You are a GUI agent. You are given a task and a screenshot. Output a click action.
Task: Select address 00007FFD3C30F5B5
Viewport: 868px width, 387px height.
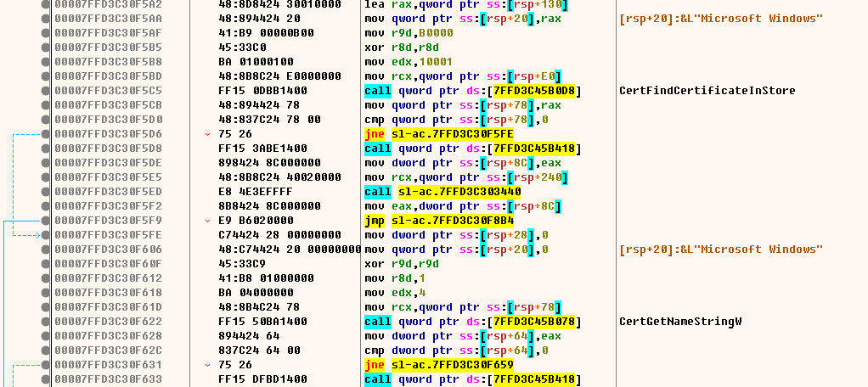[108, 47]
